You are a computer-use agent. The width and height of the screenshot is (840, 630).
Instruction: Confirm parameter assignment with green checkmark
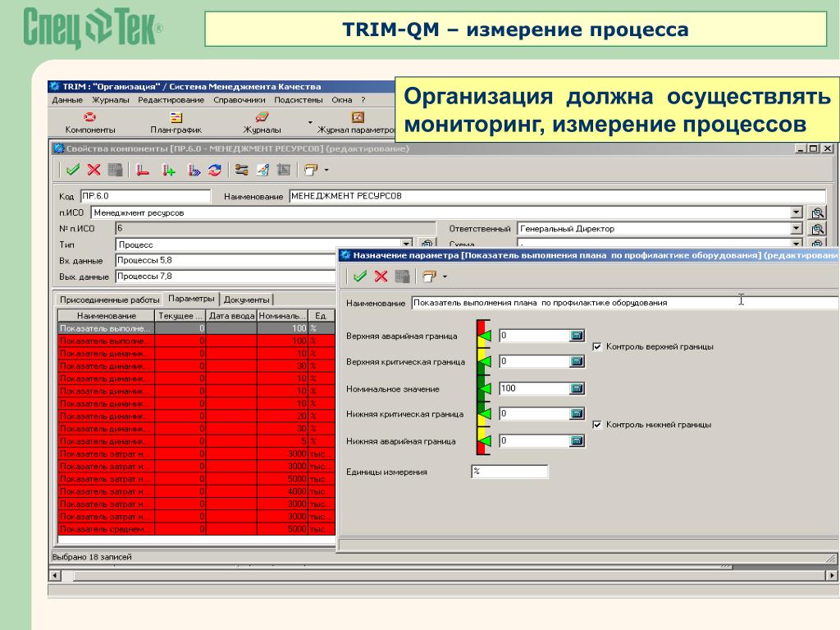click(x=360, y=276)
